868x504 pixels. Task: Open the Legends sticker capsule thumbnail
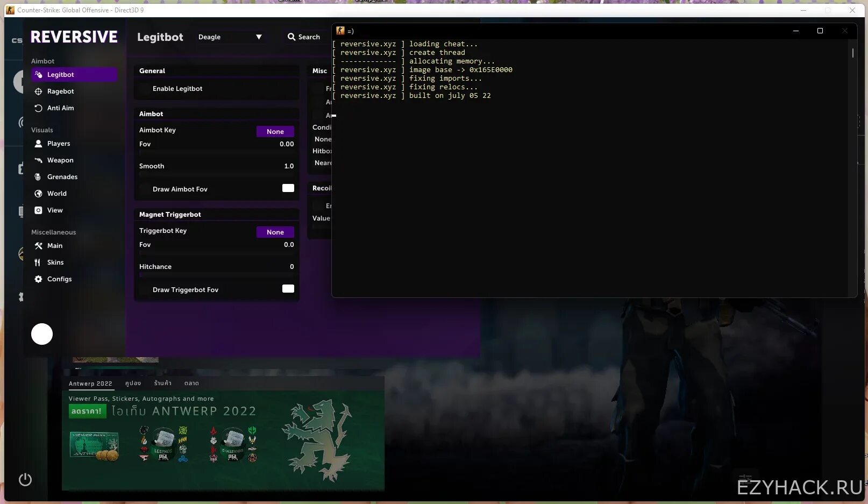click(x=164, y=444)
